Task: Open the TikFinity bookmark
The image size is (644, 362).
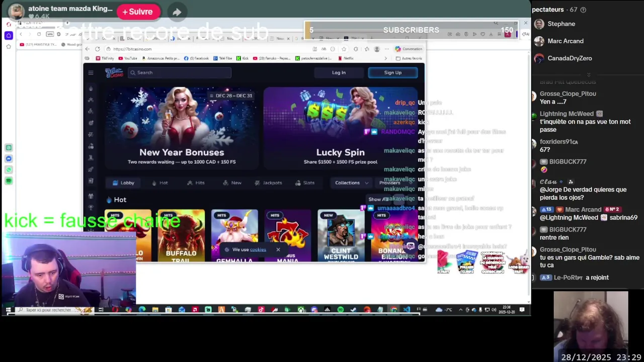Action: tap(105, 58)
